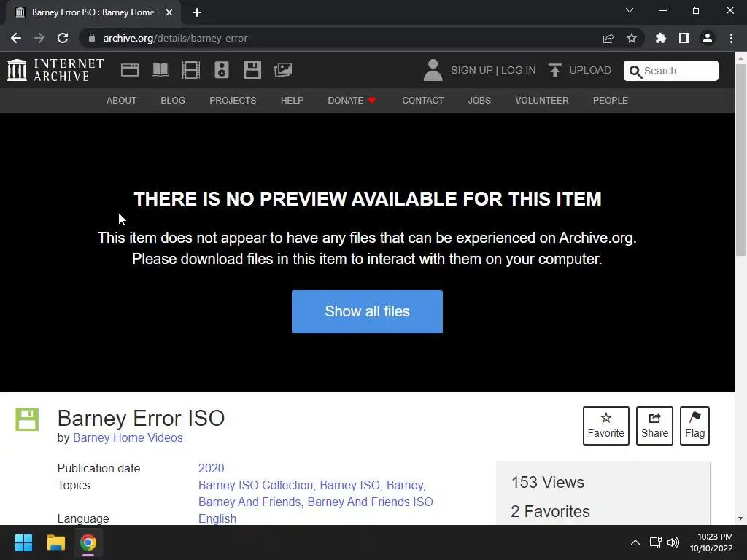Open Barney And Friends ISO topic link

370,502
